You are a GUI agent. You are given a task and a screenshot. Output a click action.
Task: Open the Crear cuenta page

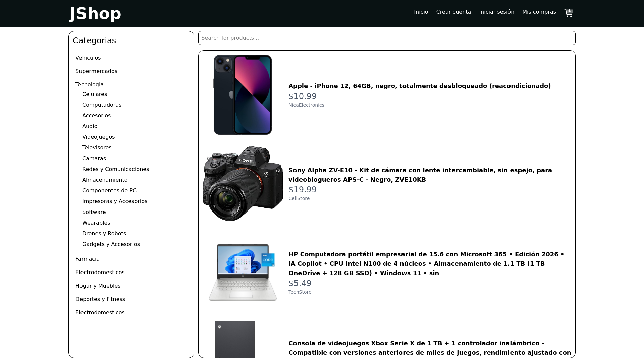point(453,12)
